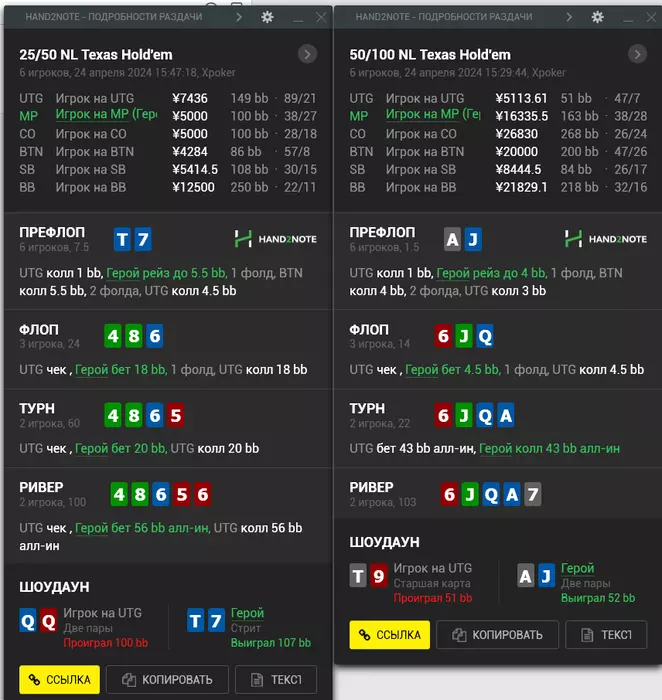Click 'Герой бет 20 bb' turn action

[x=121, y=448]
